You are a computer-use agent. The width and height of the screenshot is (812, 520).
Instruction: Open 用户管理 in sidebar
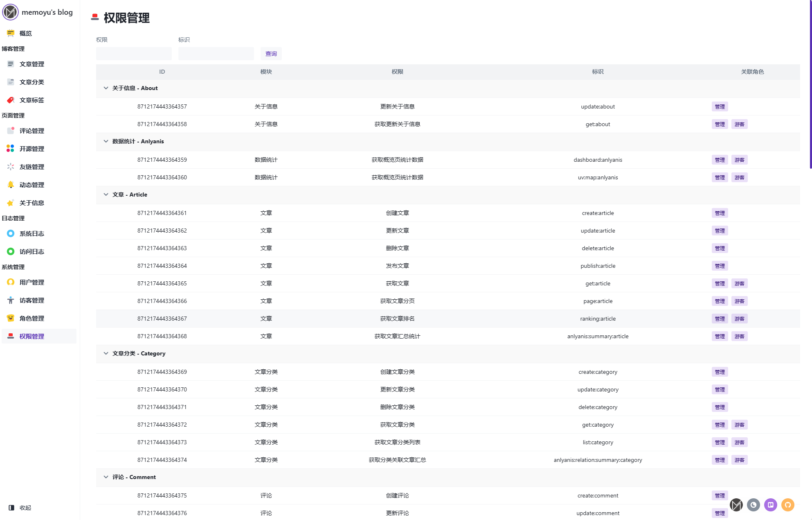(x=31, y=282)
